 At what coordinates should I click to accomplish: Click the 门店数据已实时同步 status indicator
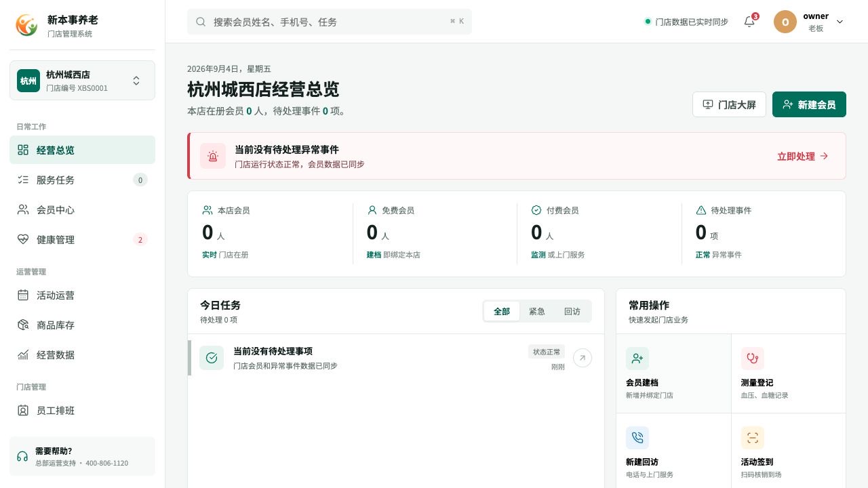pos(686,22)
